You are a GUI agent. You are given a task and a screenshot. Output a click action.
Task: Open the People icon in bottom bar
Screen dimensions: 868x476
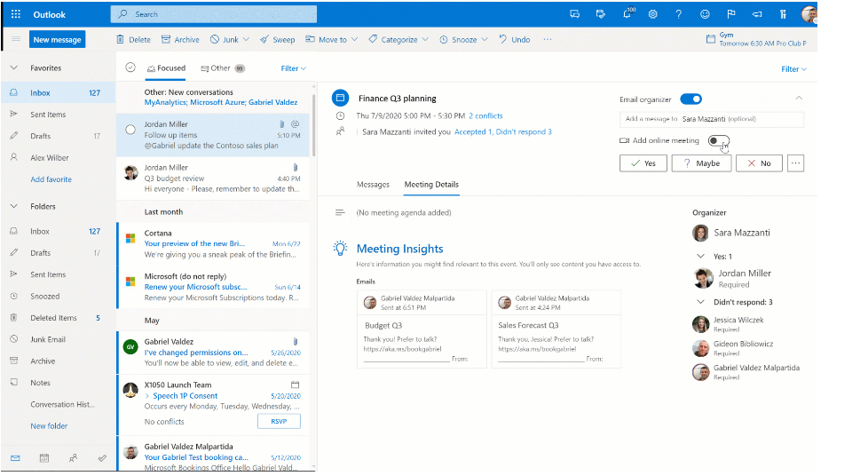[73, 458]
